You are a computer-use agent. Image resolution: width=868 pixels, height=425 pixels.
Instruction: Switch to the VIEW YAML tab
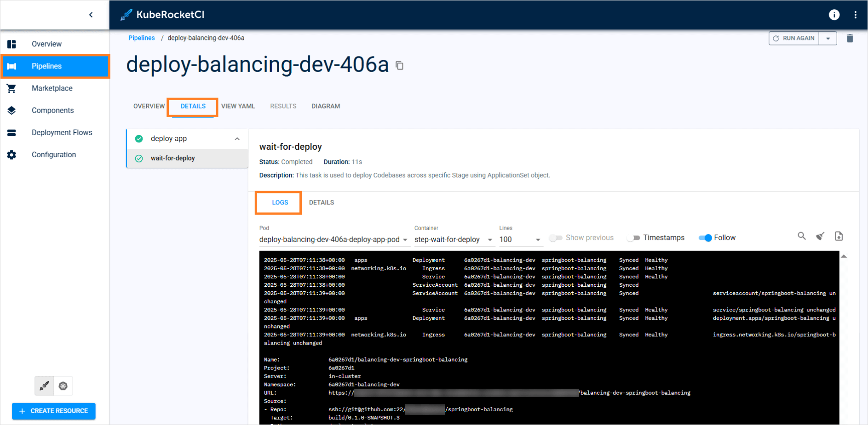tap(238, 106)
